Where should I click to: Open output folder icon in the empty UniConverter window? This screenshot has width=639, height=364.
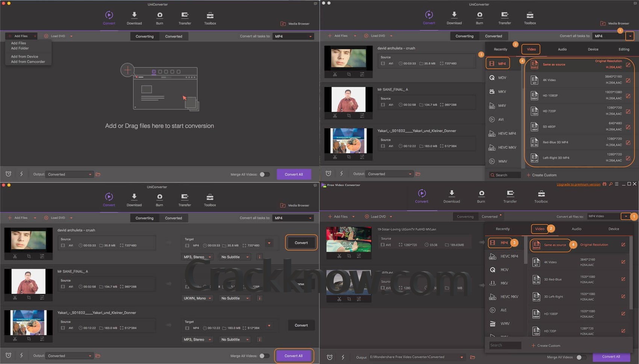98,174
